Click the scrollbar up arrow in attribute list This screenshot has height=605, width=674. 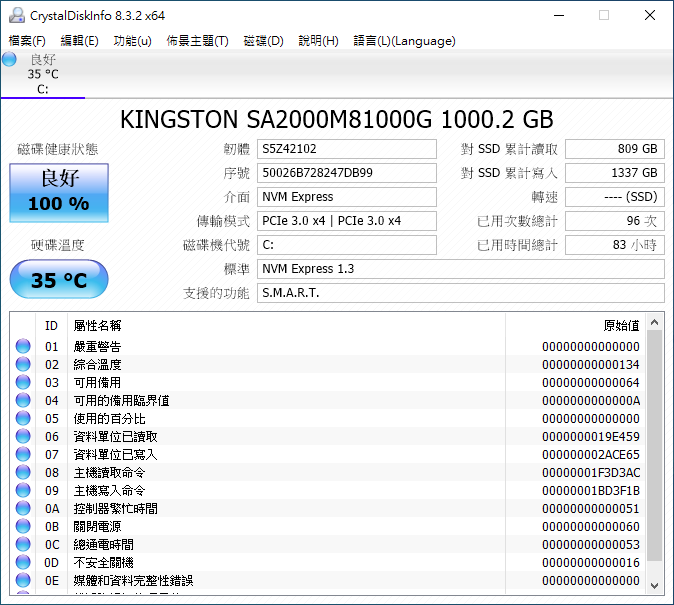655,322
